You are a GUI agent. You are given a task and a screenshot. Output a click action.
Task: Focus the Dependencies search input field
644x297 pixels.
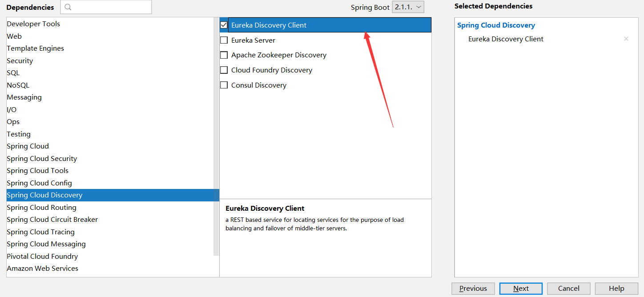(x=111, y=7)
